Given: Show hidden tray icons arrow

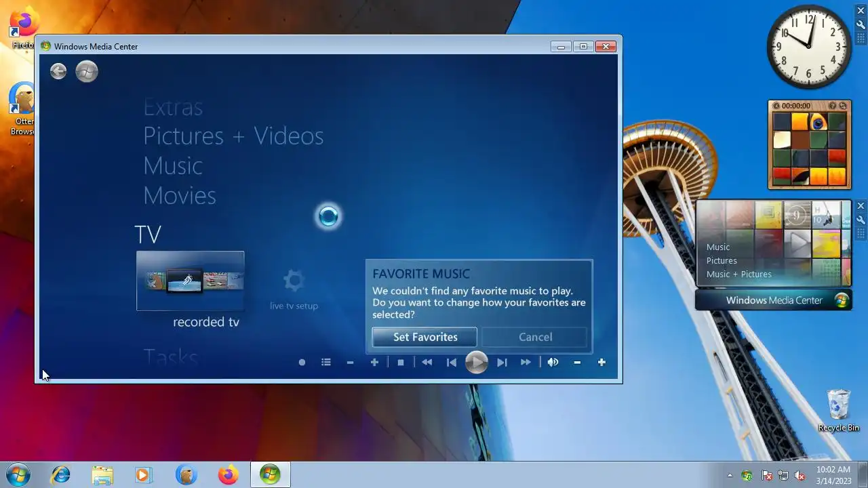Looking at the screenshot, I should tap(730, 476).
